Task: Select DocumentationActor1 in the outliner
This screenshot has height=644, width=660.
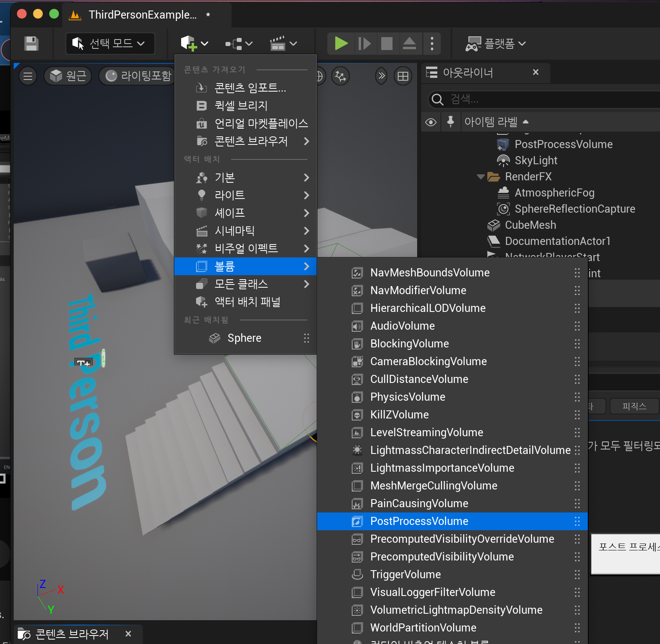Action: [558, 241]
